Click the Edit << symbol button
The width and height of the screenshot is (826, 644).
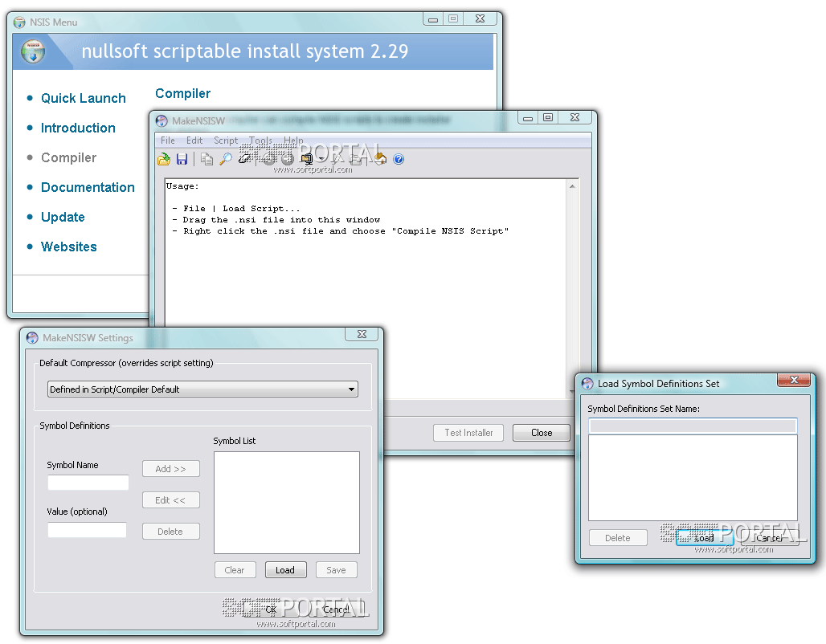(x=170, y=499)
